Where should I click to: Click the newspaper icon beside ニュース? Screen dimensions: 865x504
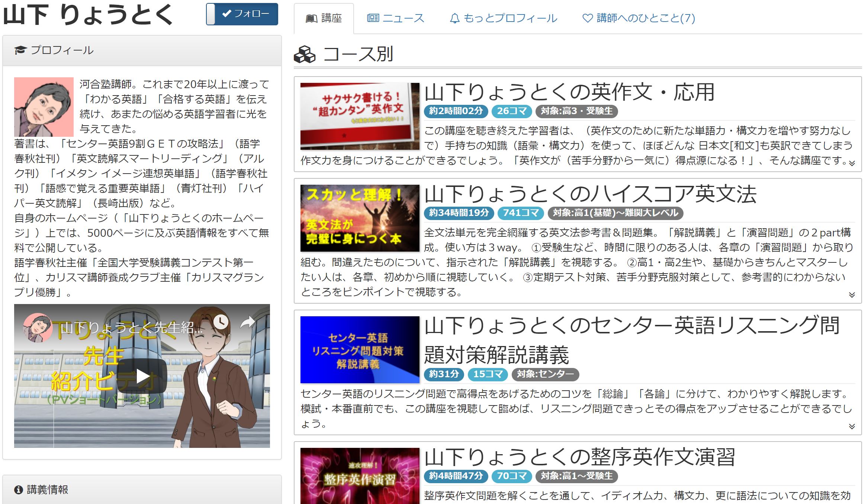373,18
